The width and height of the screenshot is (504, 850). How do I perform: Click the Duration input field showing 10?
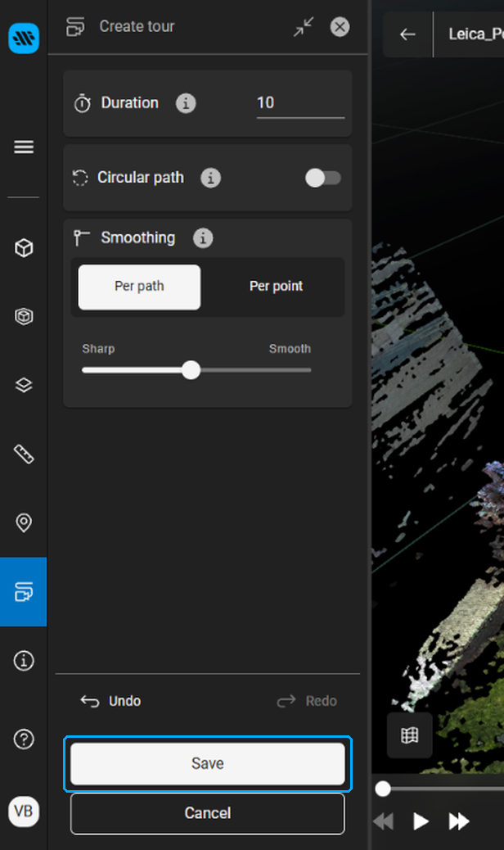pyautogui.click(x=300, y=103)
